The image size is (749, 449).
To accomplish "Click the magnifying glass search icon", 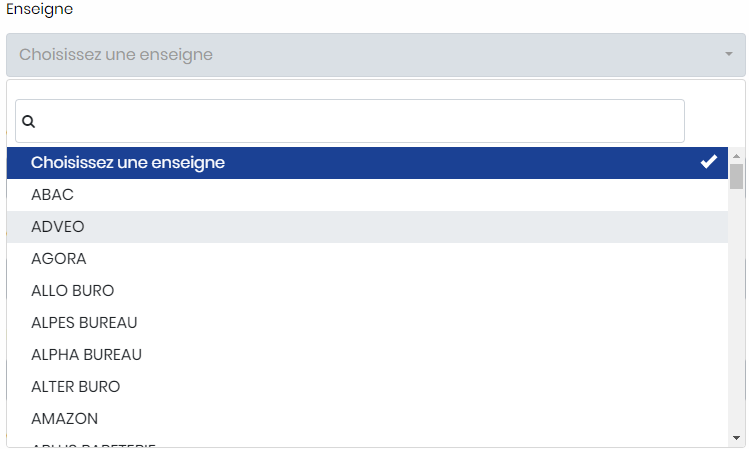I will pos(29,121).
